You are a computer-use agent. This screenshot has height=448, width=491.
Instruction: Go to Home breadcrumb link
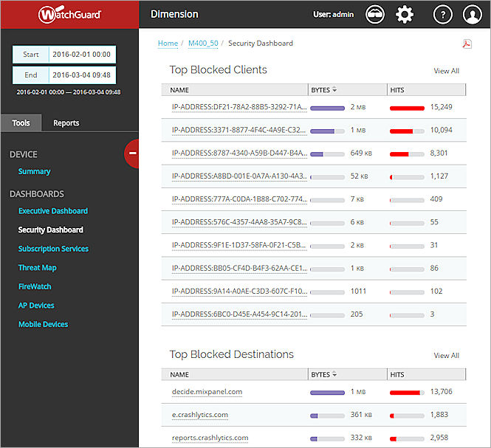pos(168,44)
